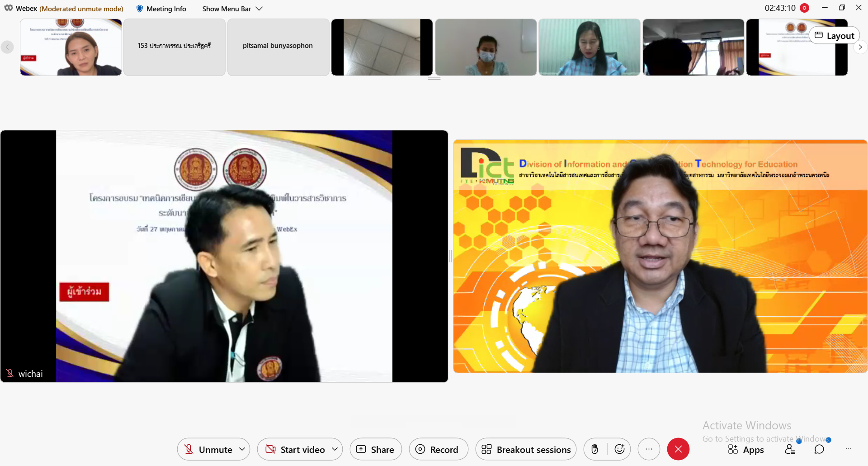Click filmstrip resize handle below thumbnails
The width and height of the screenshot is (868, 466).
[434, 79]
